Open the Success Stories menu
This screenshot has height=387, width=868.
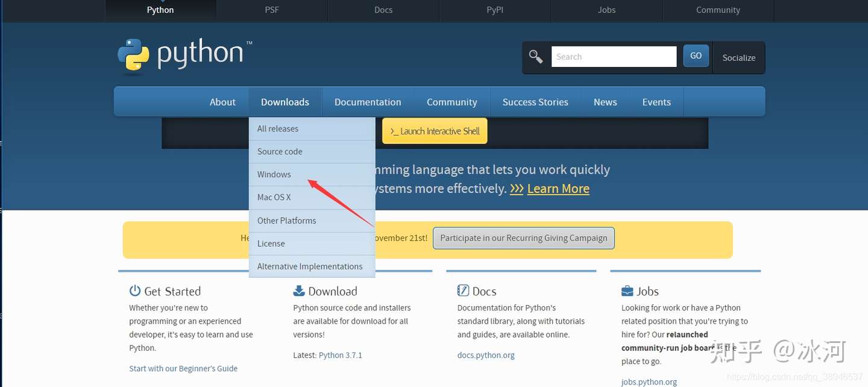(x=535, y=102)
